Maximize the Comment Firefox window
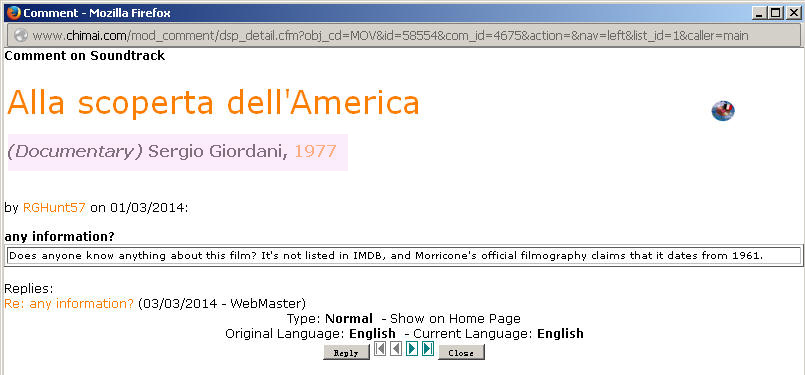The height and width of the screenshot is (375, 805). tap(776, 13)
